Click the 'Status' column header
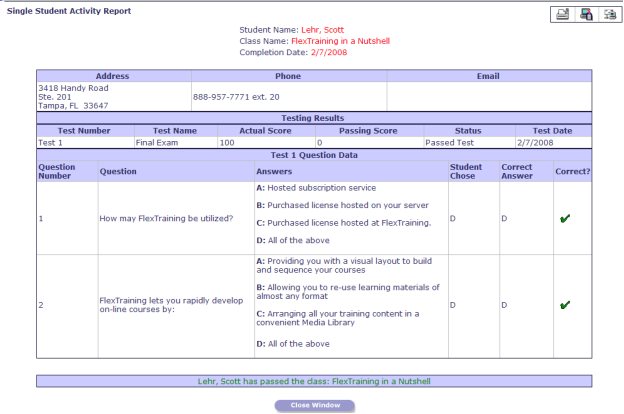This screenshot has height=414, width=624. (x=468, y=131)
